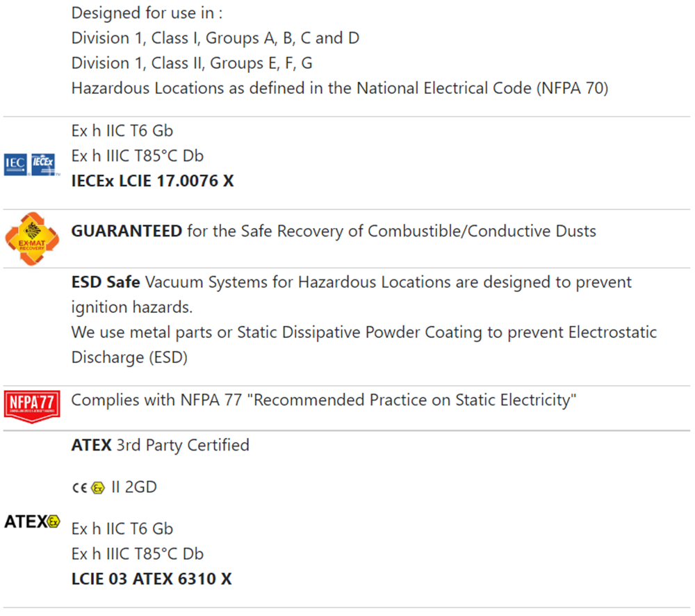Click the IECEx logo icon
This screenshot has width=695, height=616.
click(x=44, y=165)
